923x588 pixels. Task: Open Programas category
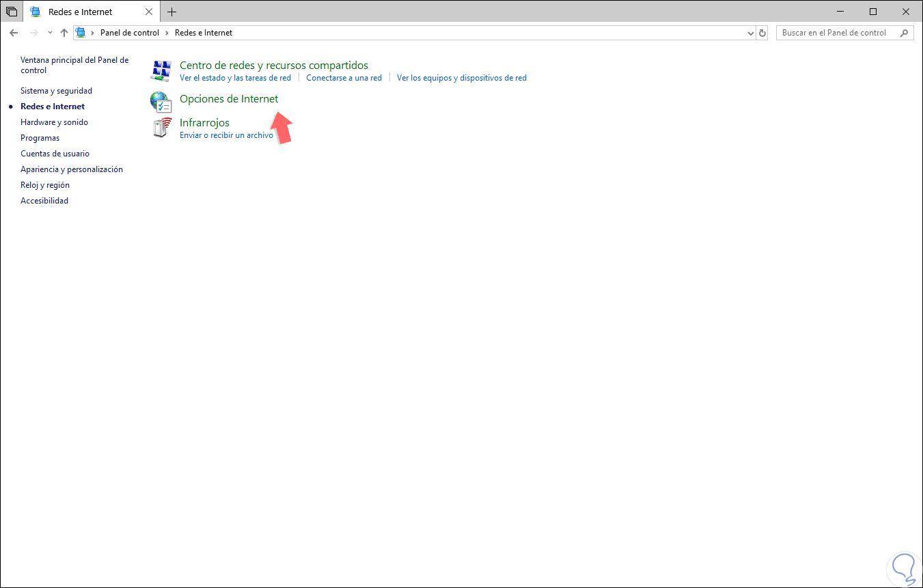tap(40, 138)
